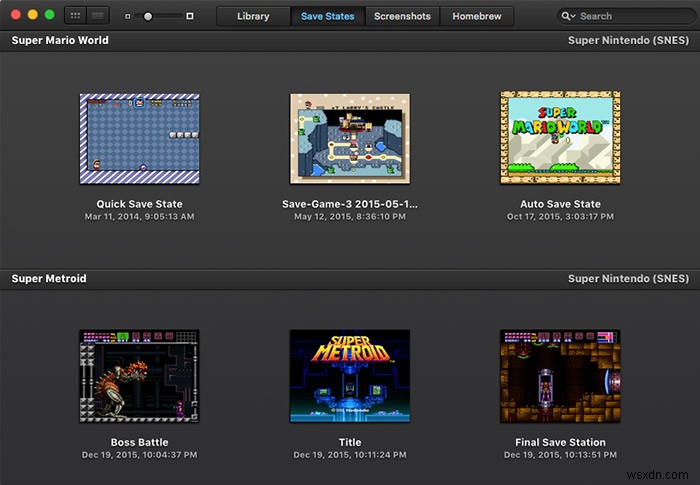700x485 pixels.
Task: Click the Boss Battle label
Action: [x=140, y=442]
